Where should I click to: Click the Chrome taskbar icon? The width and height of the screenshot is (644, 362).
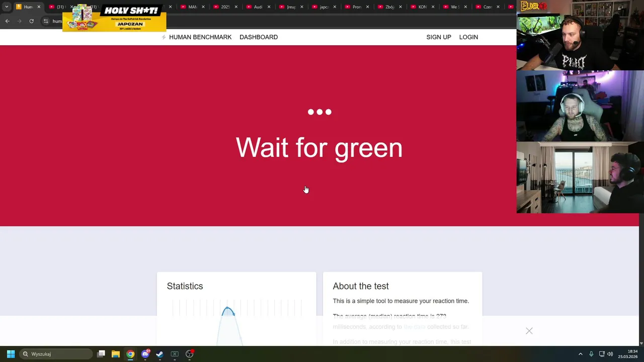pyautogui.click(x=130, y=354)
